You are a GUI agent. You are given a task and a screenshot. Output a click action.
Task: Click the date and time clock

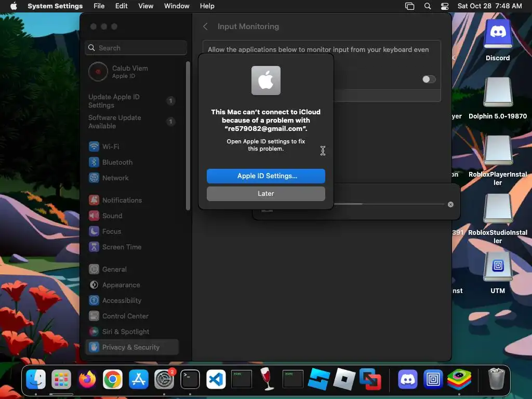pyautogui.click(x=489, y=6)
